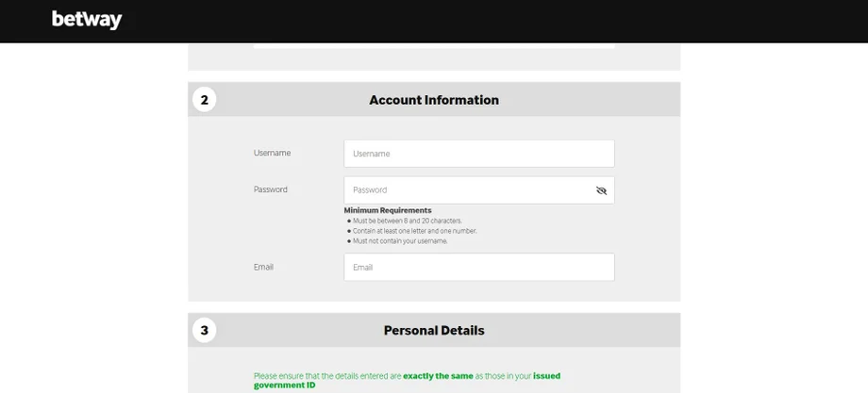Click the step 2 number badge
This screenshot has width=868, height=393.
tap(205, 100)
